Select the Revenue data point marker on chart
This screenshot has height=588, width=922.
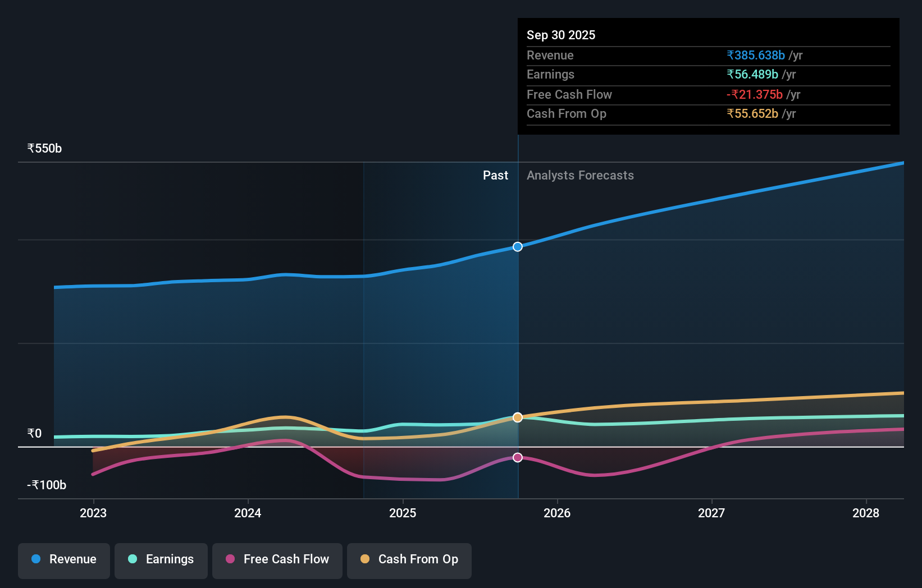pos(517,246)
